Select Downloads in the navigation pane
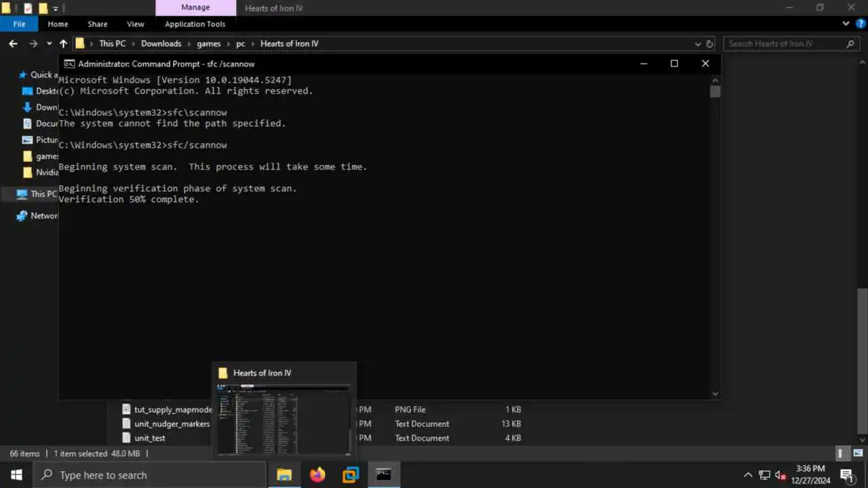 tap(40, 107)
